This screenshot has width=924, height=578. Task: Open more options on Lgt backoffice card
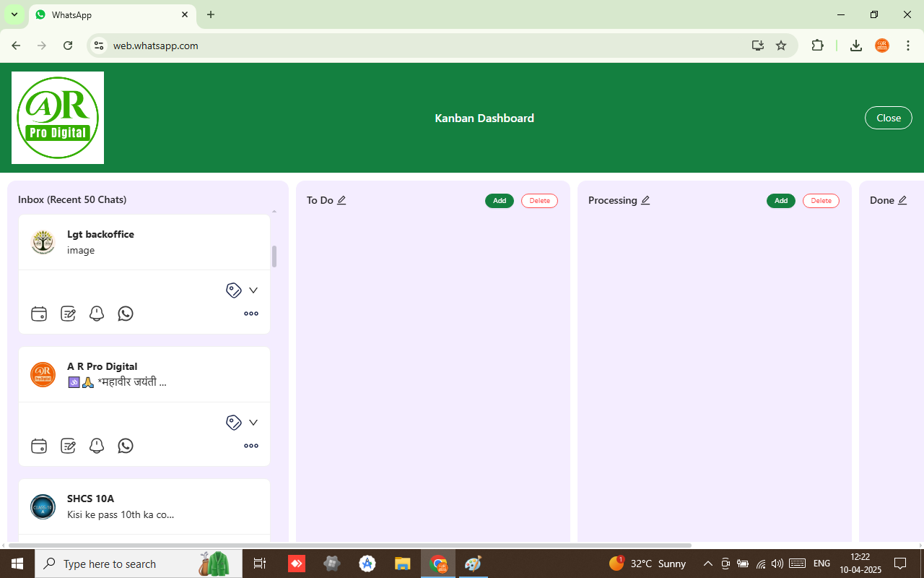(251, 314)
